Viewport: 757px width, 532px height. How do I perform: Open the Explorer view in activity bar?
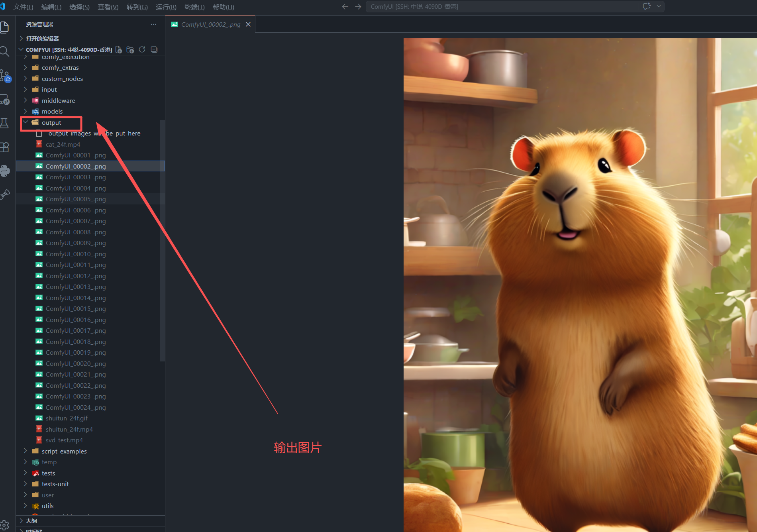[4, 27]
